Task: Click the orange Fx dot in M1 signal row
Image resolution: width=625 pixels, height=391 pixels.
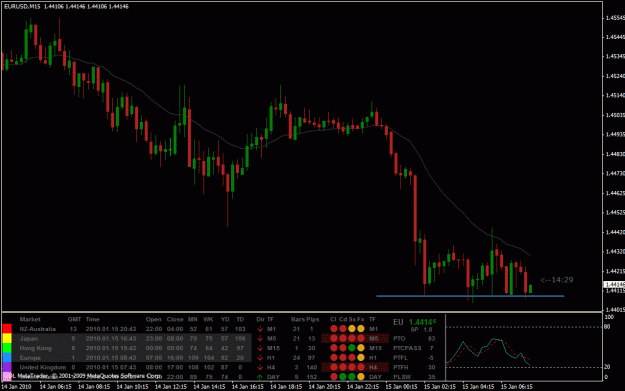Action: 361,329
